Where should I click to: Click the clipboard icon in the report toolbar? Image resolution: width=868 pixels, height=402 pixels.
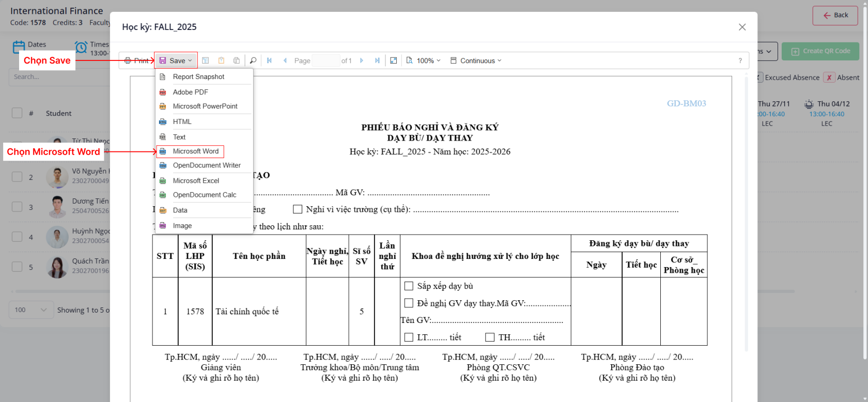(221, 60)
